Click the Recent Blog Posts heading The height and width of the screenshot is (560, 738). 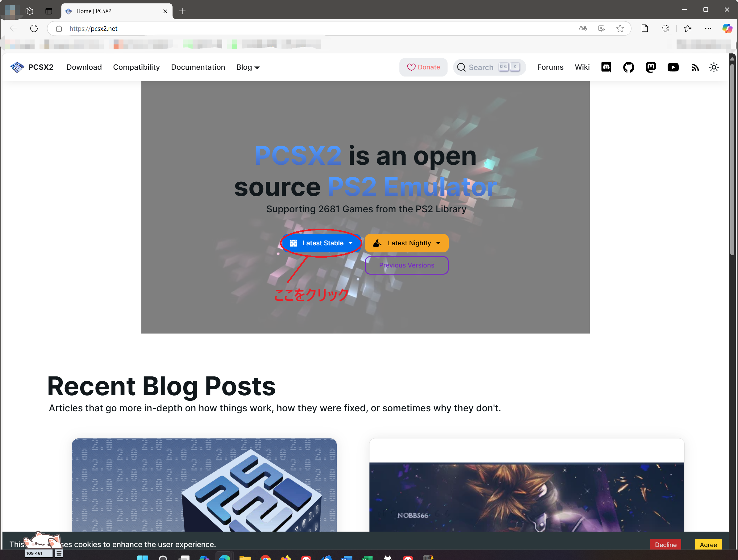(x=161, y=386)
